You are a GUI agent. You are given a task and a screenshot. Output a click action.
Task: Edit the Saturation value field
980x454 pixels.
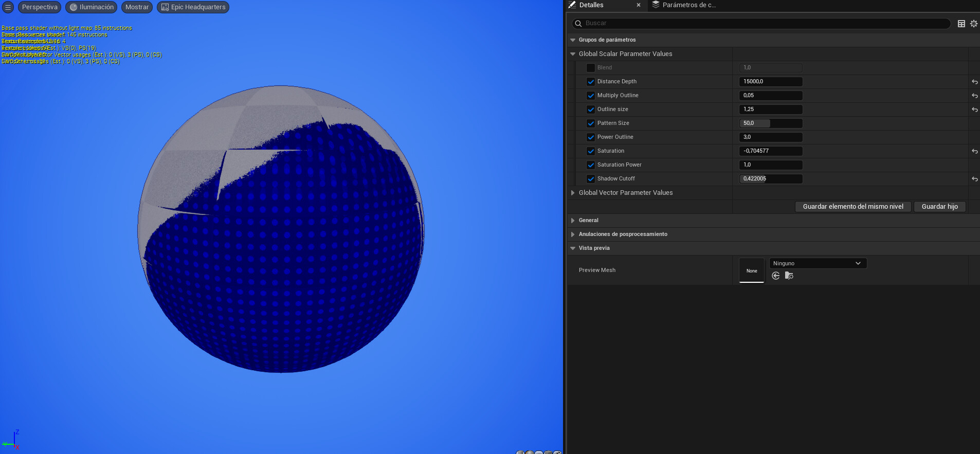[x=771, y=151]
